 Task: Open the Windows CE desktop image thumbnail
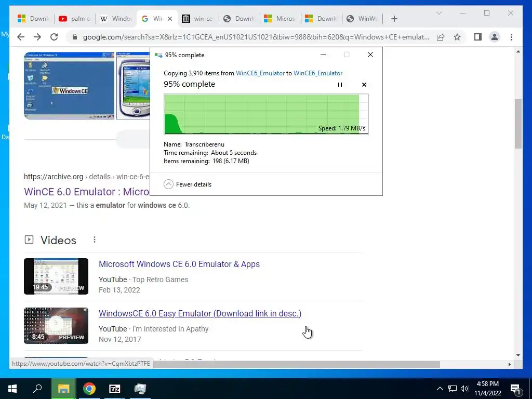[x=69, y=86]
